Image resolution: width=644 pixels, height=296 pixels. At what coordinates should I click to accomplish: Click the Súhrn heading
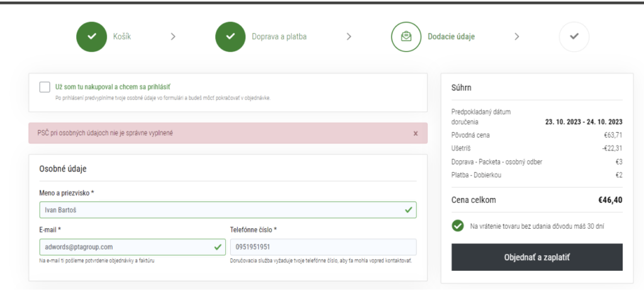click(x=461, y=87)
